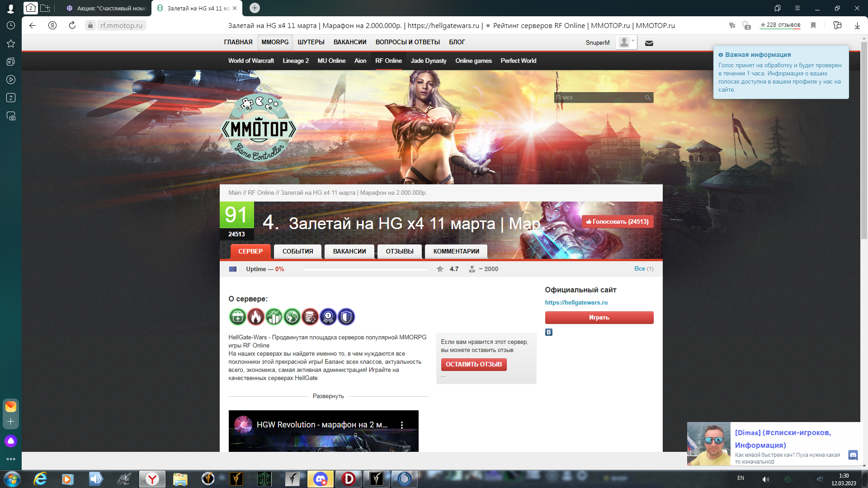Open the video options three dots
Image resolution: width=868 pixels, height=488 pixels.
[x=402, y=425]
